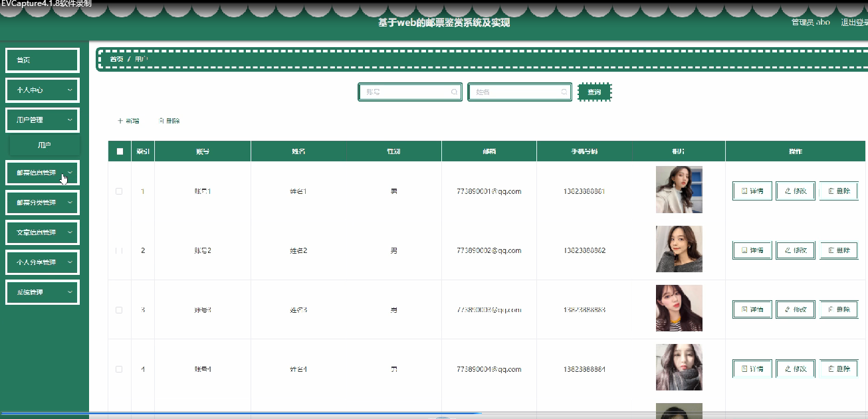This screenshot has width=868, height=419.
Task: Click 首页 in the breadcrumb
Action: coord(116,59)
